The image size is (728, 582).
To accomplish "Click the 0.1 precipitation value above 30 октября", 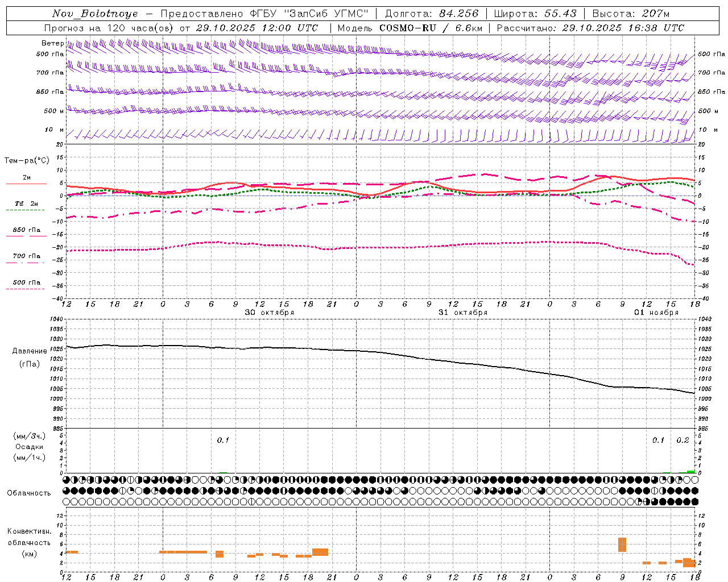I will (x=223, y=440).
